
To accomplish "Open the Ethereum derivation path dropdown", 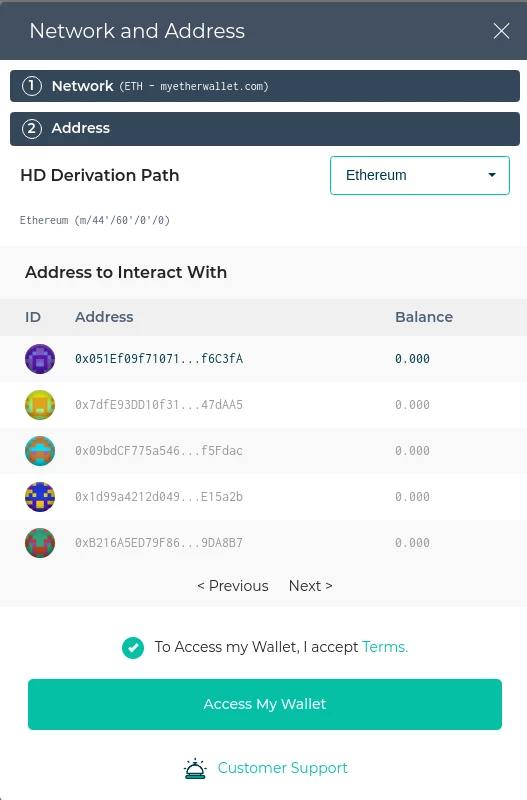I will pos(420,176).
